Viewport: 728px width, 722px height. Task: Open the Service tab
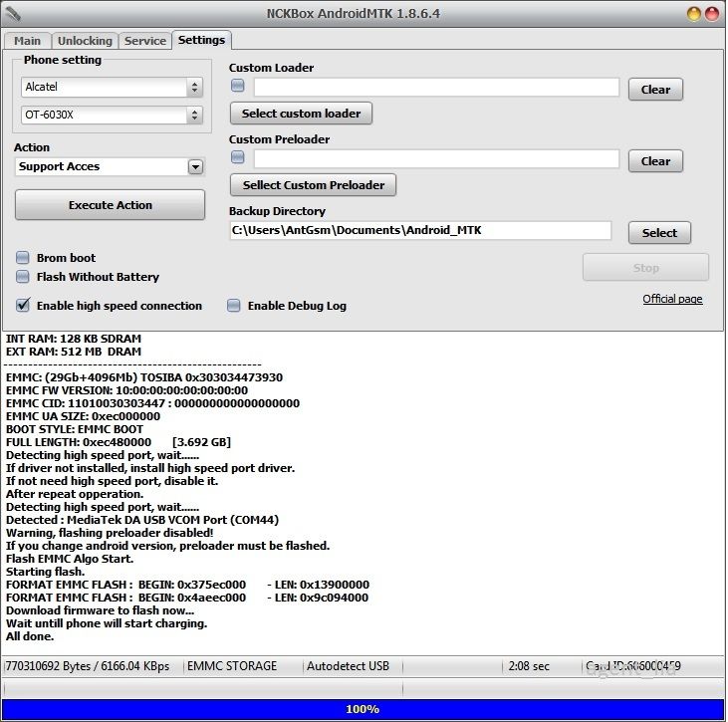[x=144, y=41]
